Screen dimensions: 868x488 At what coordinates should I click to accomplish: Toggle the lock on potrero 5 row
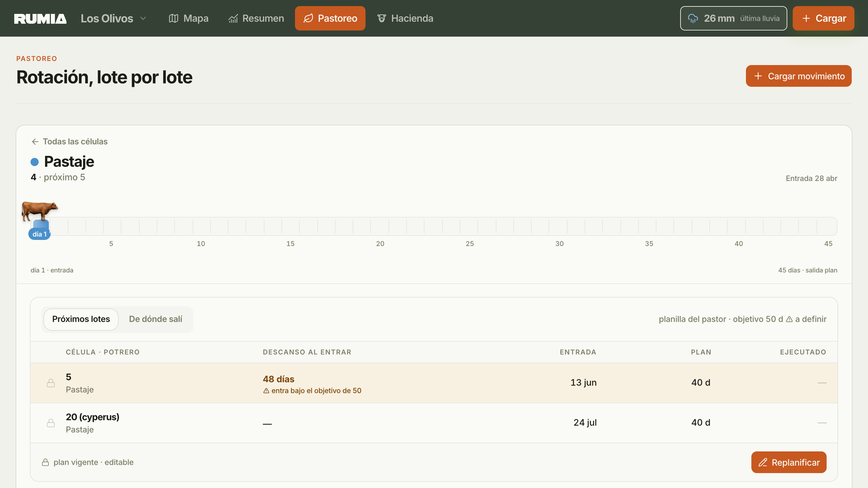click(51, 383)
